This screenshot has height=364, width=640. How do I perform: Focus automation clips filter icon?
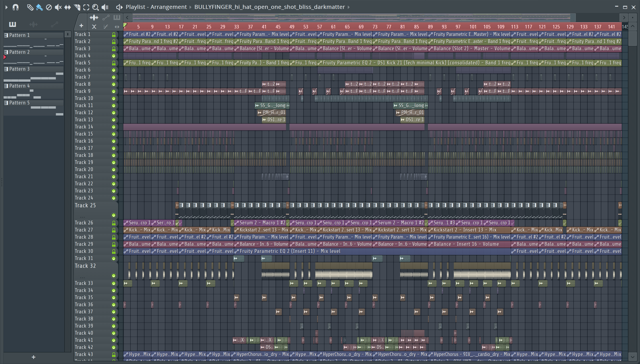pyautogui.click(x=106, y=18)
